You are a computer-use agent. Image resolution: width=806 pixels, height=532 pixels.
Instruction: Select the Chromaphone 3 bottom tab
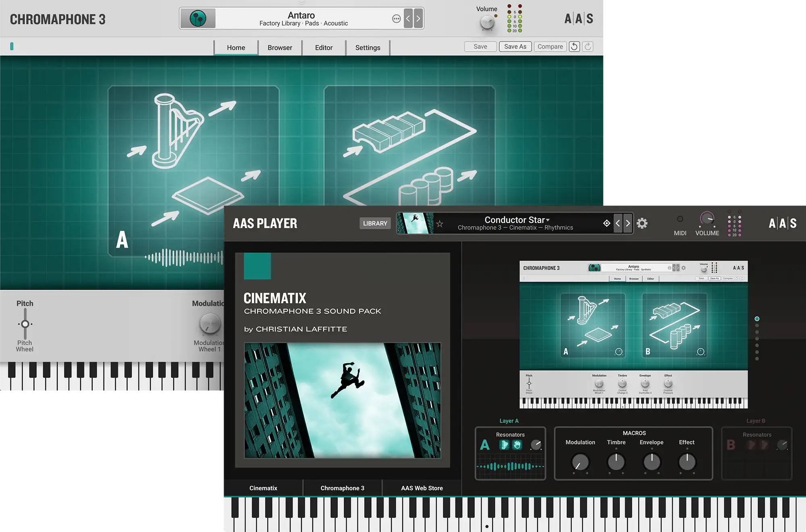pyautogui.click(x=343, y=488)
